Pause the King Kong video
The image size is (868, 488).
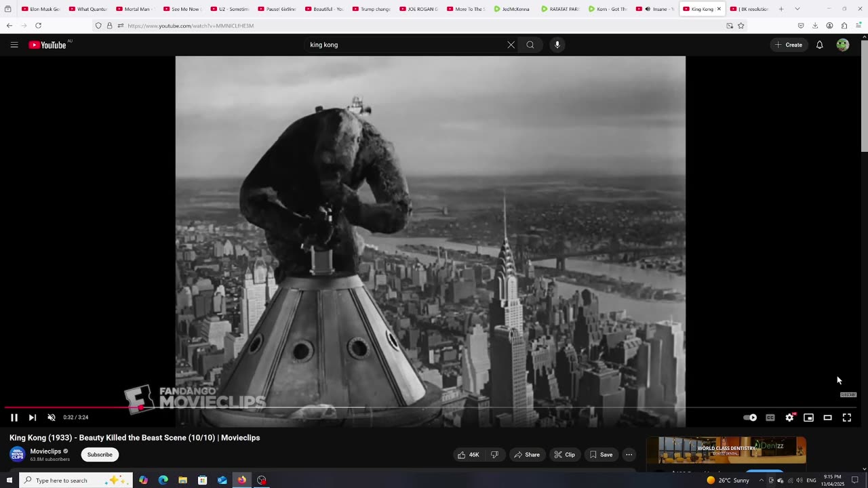point(14,418)
